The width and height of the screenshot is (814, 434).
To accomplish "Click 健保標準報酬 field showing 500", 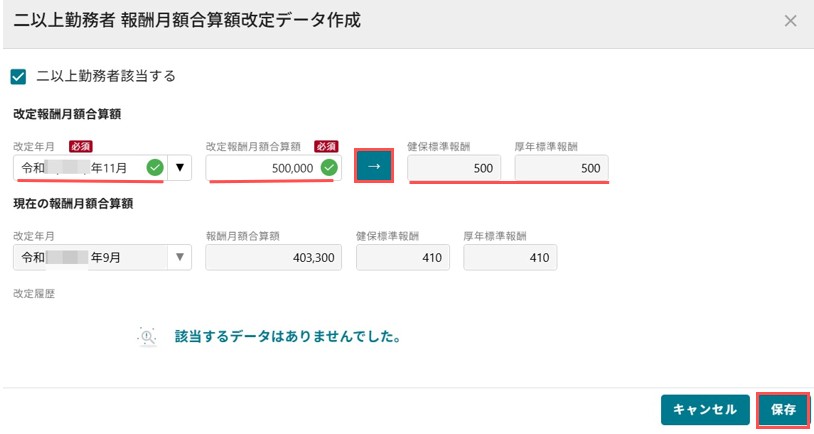I will pos(454,168).
